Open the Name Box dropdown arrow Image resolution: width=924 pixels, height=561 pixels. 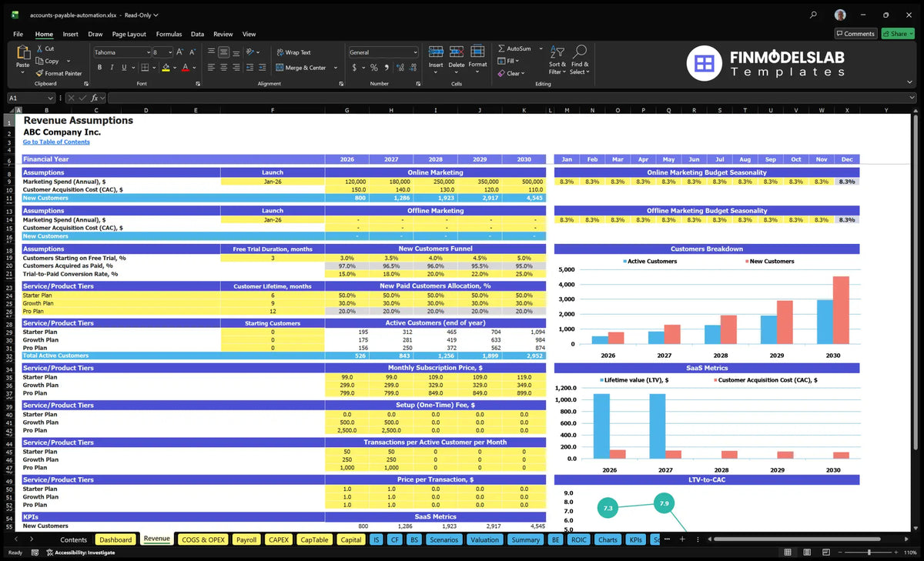point(50,98)
